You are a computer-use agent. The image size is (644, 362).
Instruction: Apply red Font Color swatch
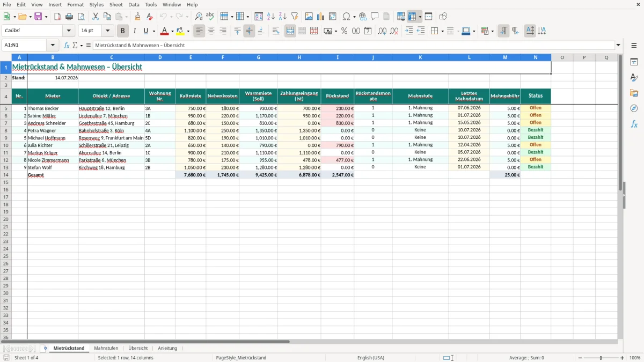click(x=165, y=31)
